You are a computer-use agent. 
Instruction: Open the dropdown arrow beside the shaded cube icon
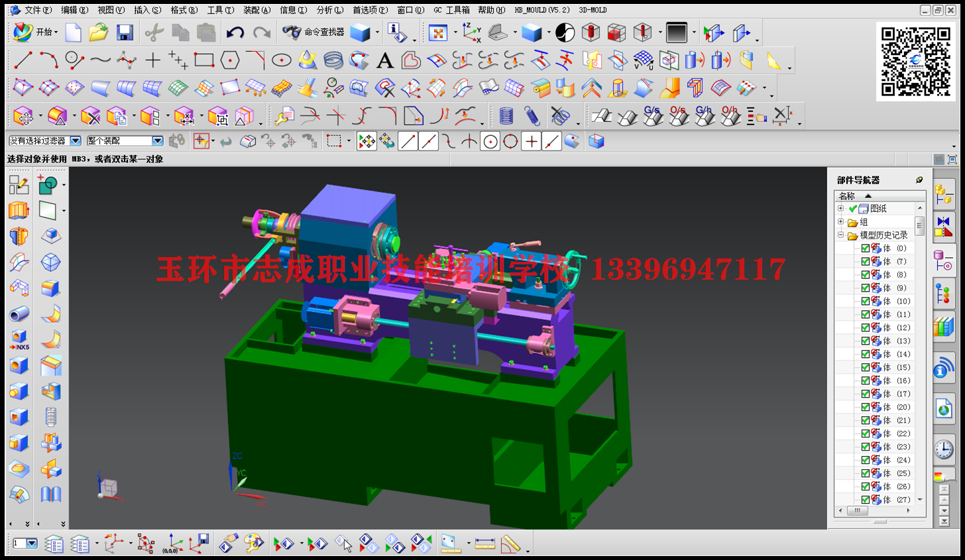pos(549,32)
